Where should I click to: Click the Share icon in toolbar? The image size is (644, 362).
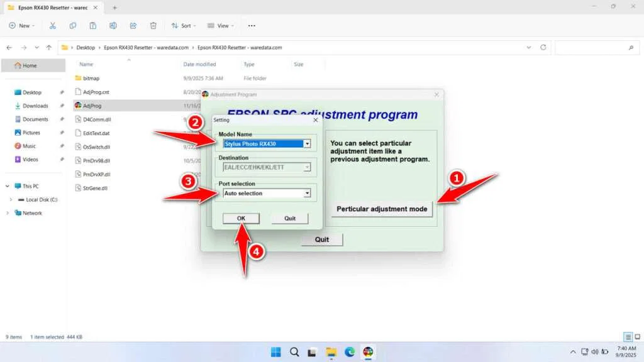pyautogui.click(x=133, y=26)
